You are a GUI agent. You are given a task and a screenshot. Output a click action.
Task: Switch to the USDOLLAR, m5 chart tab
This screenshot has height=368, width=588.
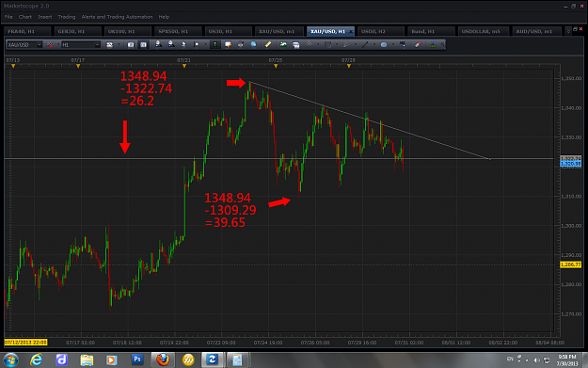pos(483,31)
